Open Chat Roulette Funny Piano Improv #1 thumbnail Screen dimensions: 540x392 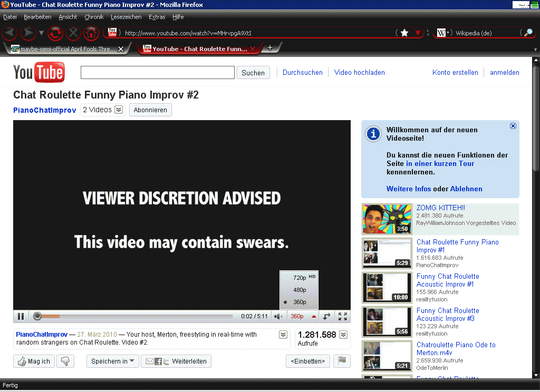[387, 253]
